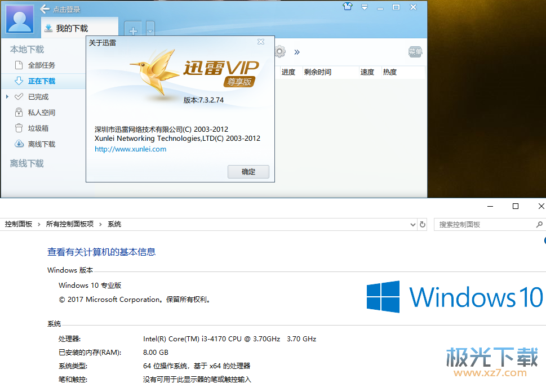The height and width of the screenshot is (392, 546).
Task: Click the 查看有关计算机的基本信息 heading
Action: coord(101,252)
